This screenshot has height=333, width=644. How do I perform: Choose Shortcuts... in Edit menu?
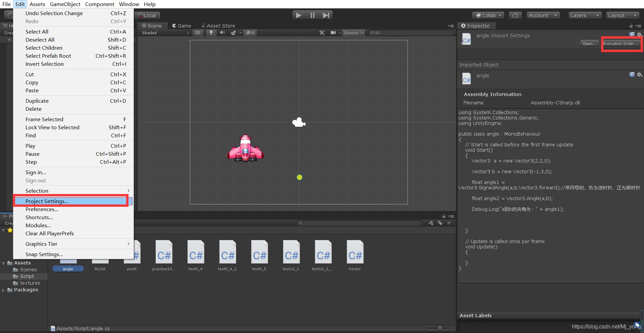pyautogui.click(x=73, y=217)
